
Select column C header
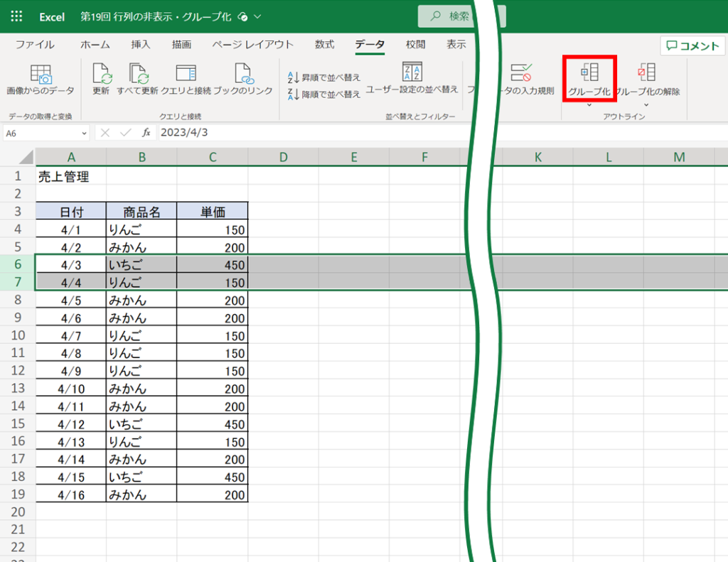(213, 157)
